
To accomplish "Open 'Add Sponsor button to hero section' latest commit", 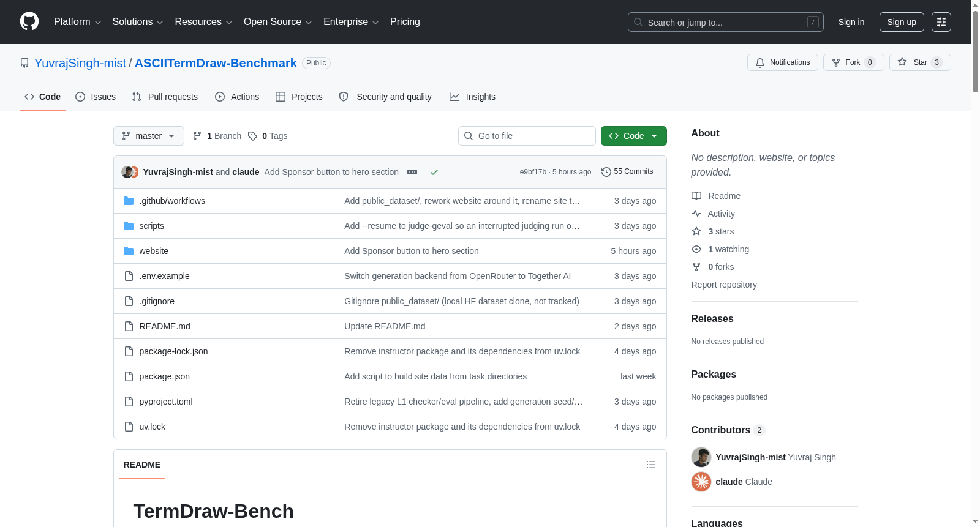I will point(331,172).
